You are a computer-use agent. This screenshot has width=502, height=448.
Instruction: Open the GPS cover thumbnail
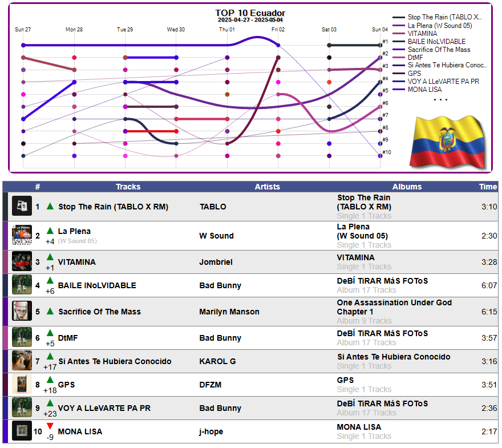22,384
